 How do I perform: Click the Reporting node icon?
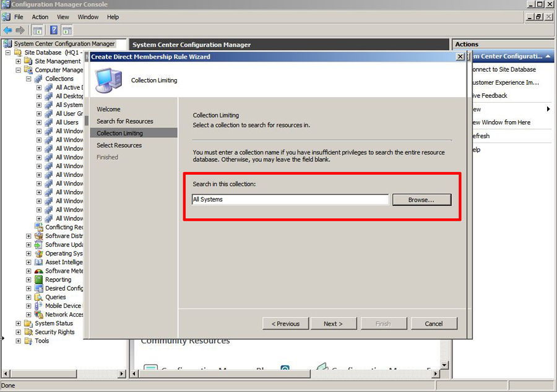coord(38,279)
